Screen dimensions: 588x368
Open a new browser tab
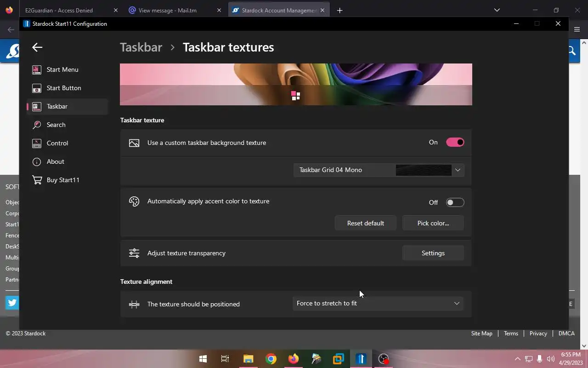click(339, 10)
